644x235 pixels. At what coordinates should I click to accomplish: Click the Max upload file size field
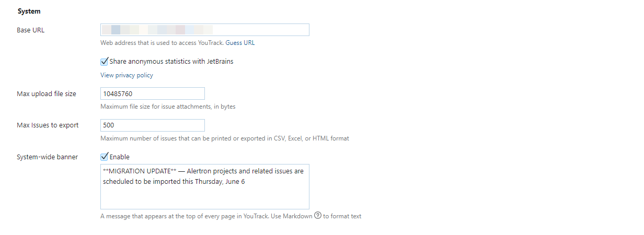pos(152,93)
